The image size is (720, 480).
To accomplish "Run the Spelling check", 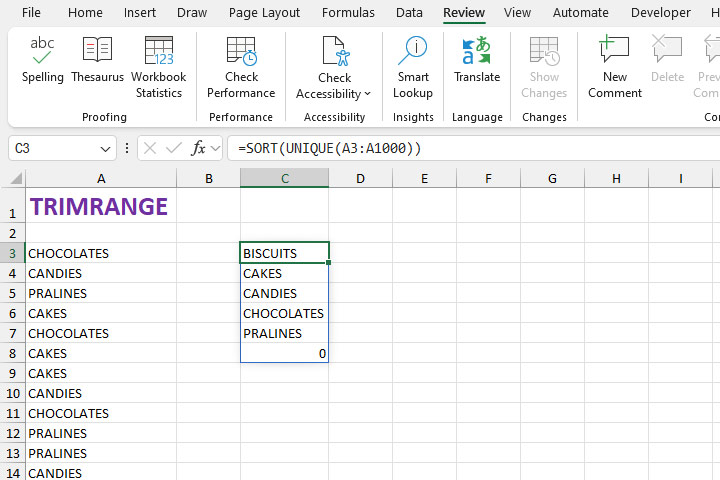I will pos(42,60).
